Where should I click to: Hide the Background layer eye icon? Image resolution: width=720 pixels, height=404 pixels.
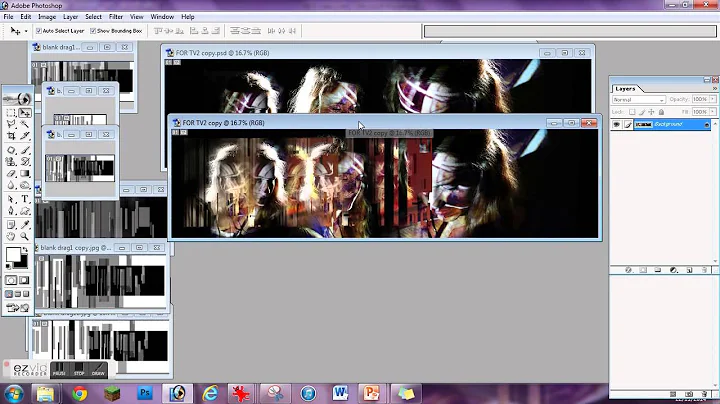click(616, 124)
